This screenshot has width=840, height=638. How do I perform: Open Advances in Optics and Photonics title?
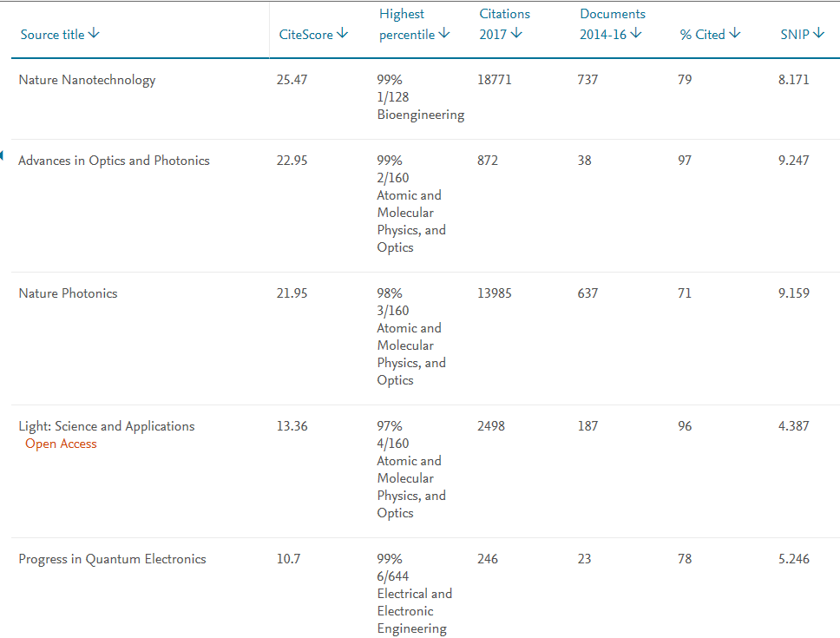click(114, 161)
